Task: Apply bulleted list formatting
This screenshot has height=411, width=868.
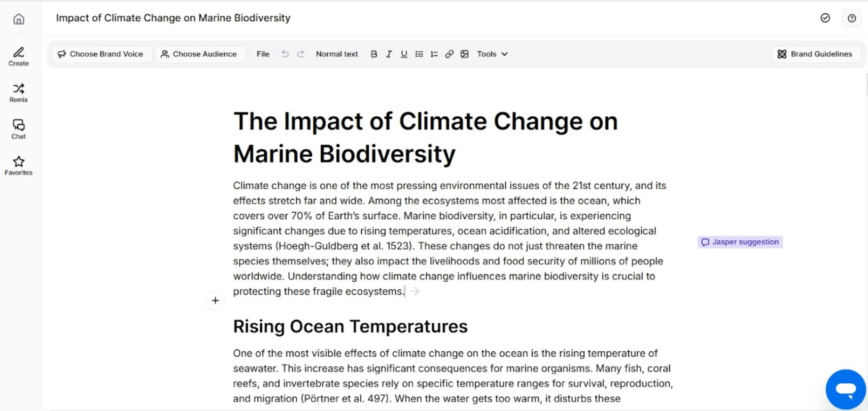Action: [419, 54]
